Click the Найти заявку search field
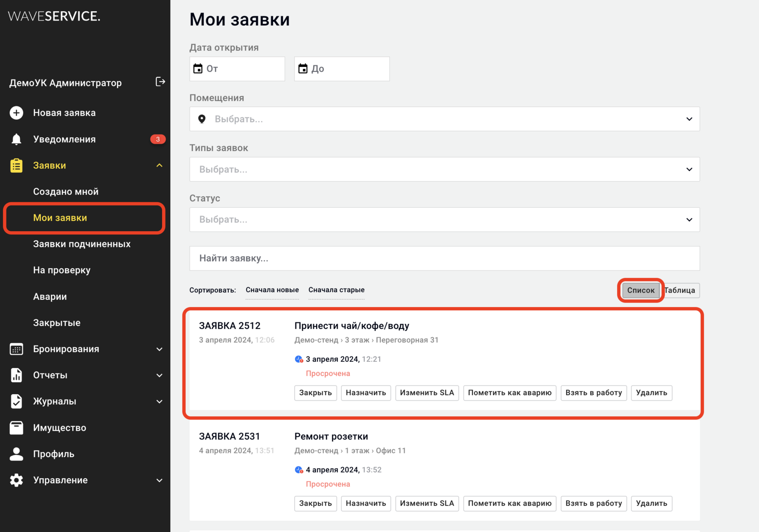 [445, 258]
